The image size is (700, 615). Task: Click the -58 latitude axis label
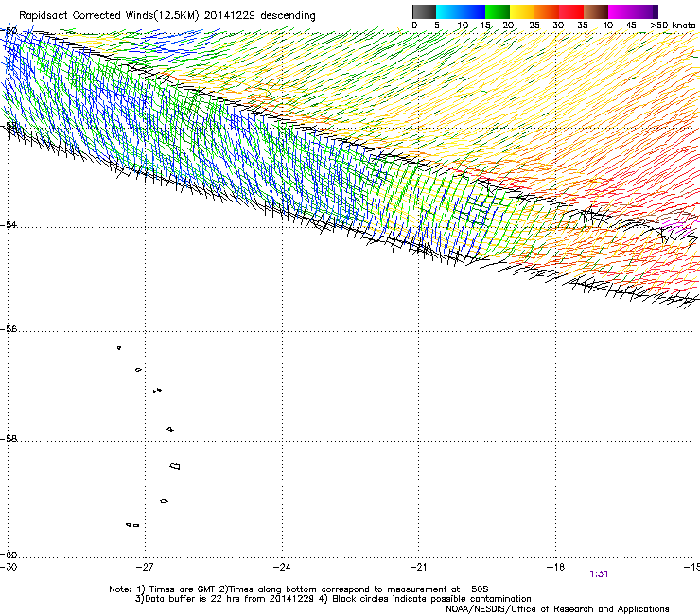point(9,439)
